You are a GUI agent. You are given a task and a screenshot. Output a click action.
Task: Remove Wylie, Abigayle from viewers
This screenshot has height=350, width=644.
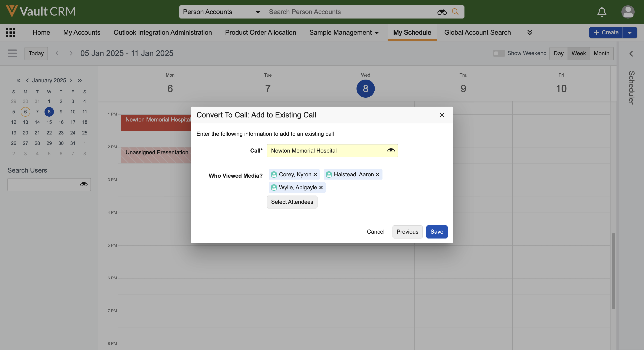pyautogui.click(x=321, y=187)
